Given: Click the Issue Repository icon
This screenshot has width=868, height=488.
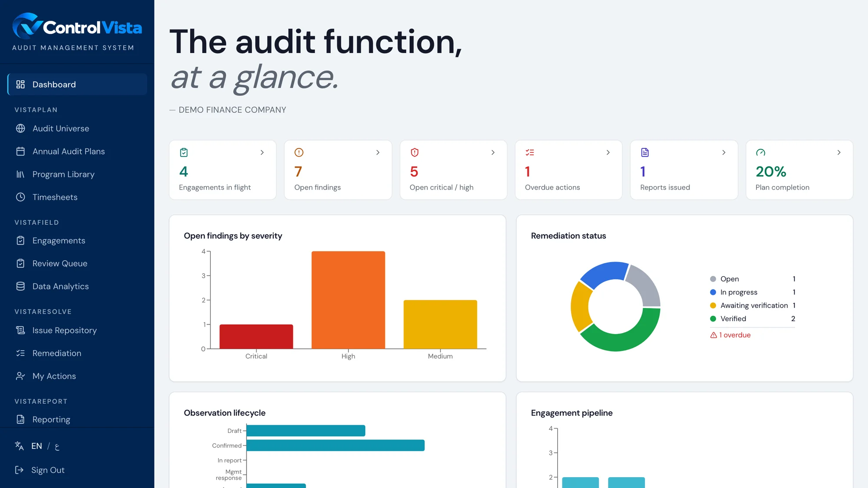Looking at the screenshot, I should click(x=20, y=330).
